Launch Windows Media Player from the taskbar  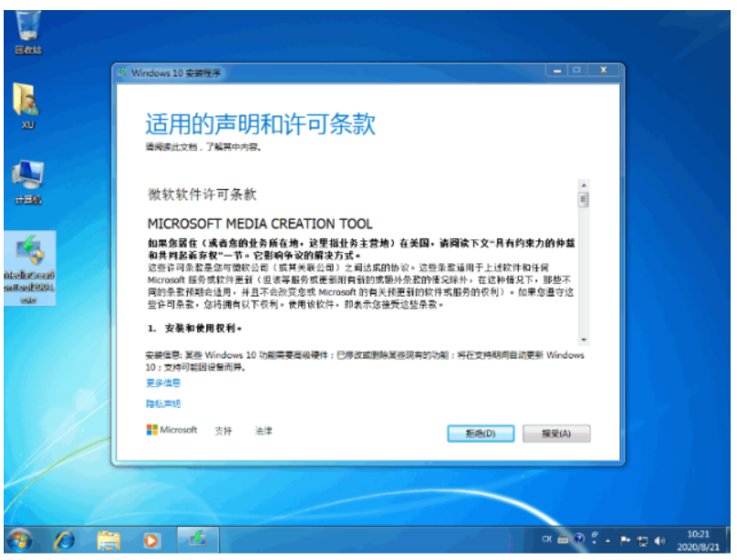(152, 541)
